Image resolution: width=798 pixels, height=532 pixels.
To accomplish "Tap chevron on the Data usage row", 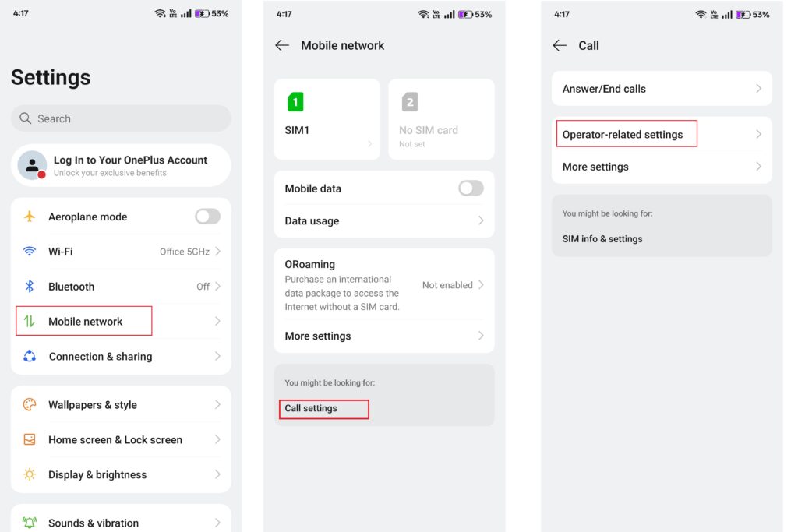I will click(481, 220).
